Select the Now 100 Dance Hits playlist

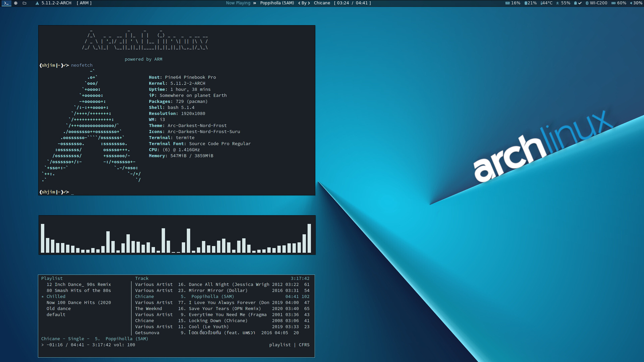(79, 303)
